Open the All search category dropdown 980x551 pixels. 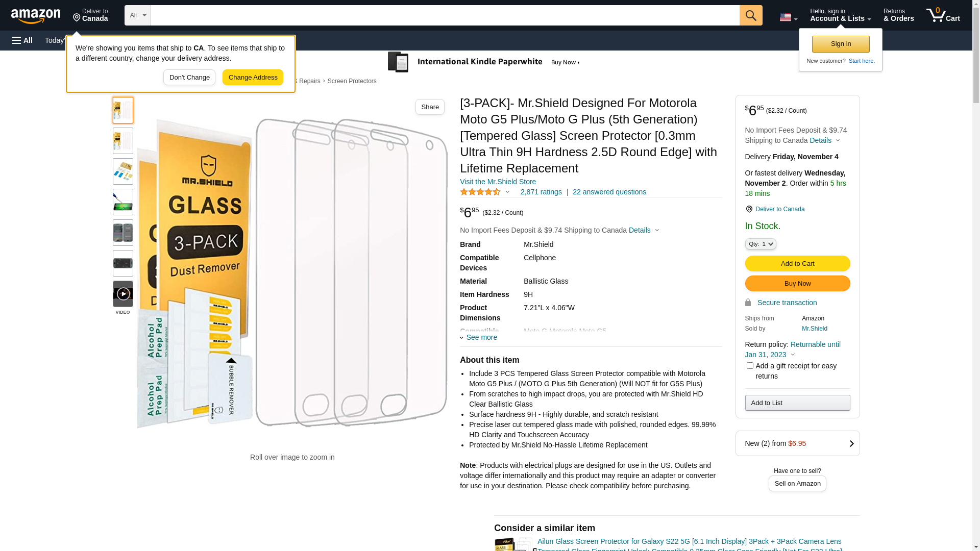pyautogui.click(x=138, y=15)
